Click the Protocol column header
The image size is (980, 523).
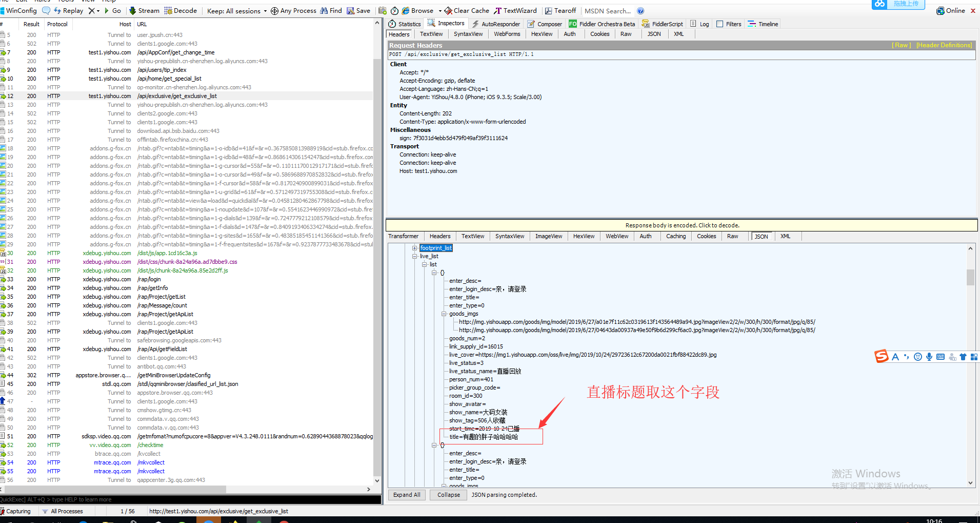click(57, 24)
